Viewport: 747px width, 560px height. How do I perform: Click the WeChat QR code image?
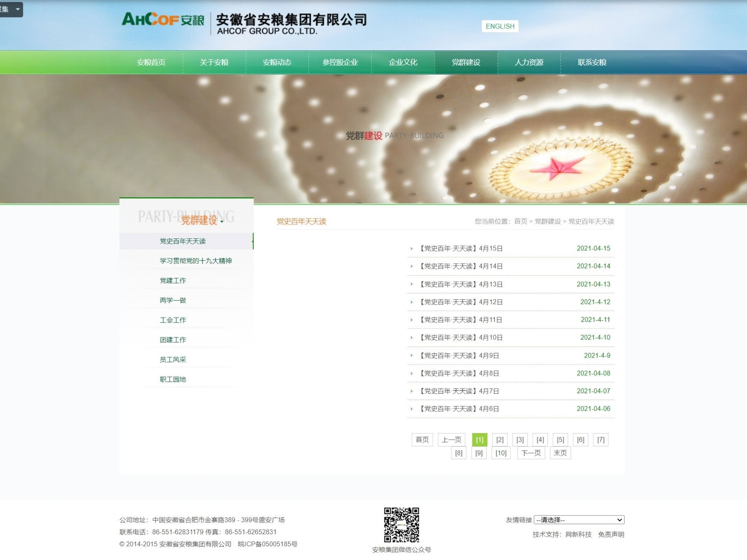click(x=401, y=525)
